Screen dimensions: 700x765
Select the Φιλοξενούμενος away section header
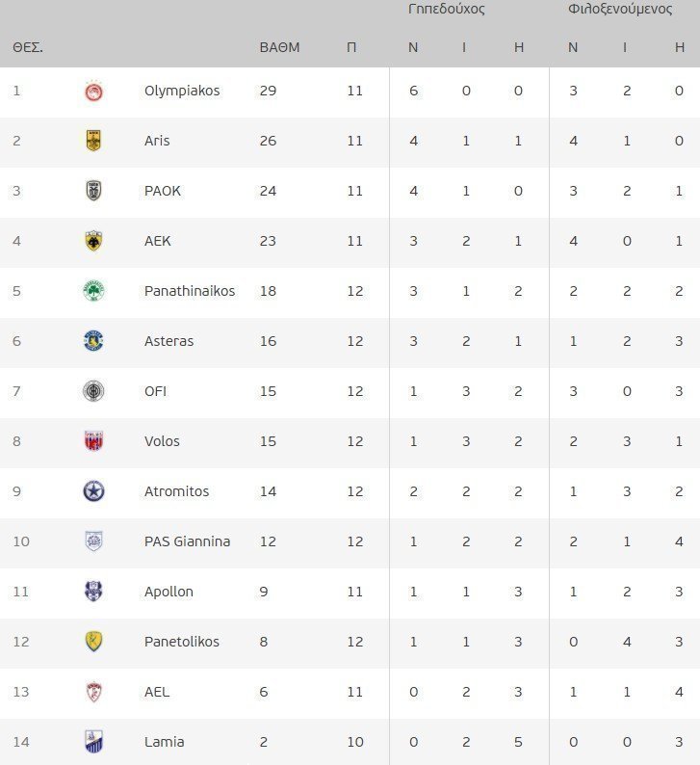(x=620, y=10)
